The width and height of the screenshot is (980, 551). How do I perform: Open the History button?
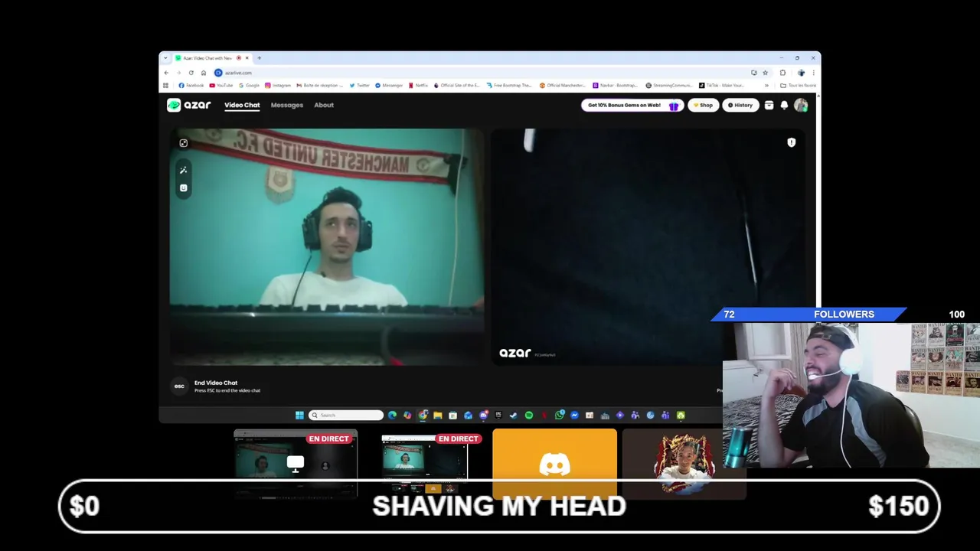740,106
